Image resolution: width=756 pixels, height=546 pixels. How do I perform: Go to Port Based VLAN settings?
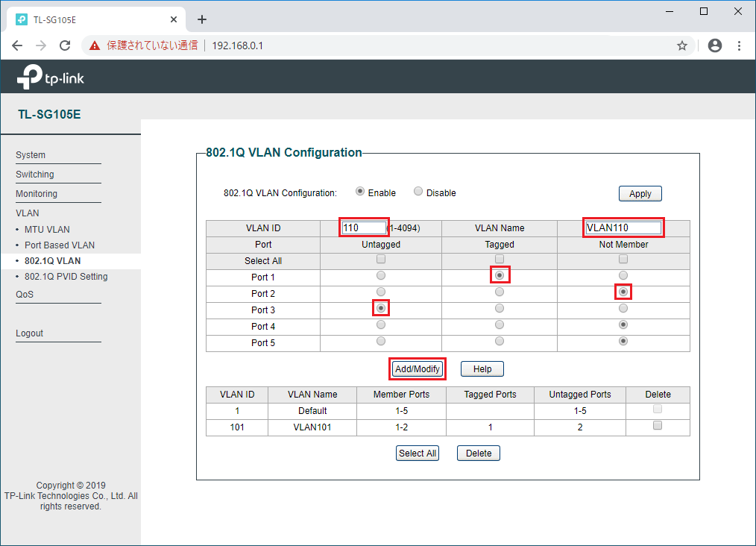[x=60, y=245]
